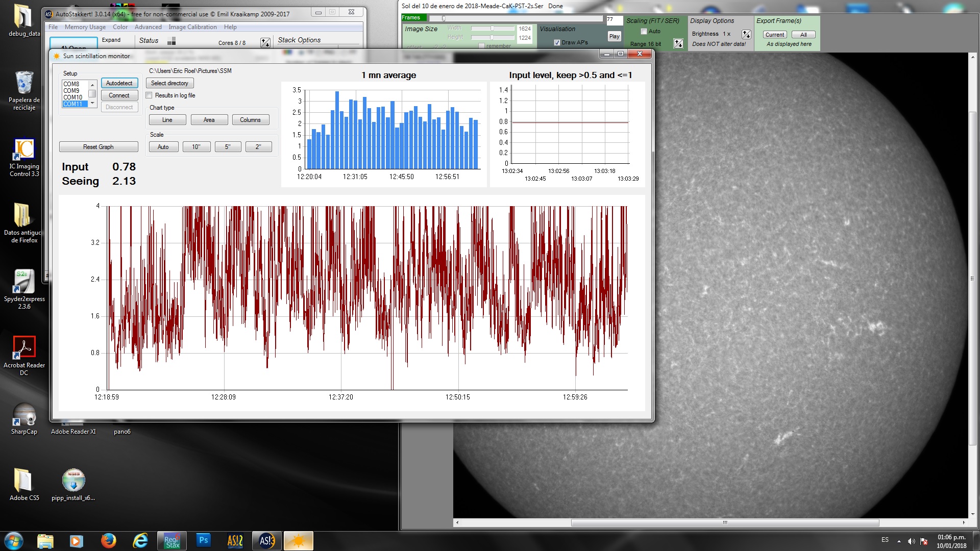
Task: Click All export frames button
Action: [x=803, y=35]
